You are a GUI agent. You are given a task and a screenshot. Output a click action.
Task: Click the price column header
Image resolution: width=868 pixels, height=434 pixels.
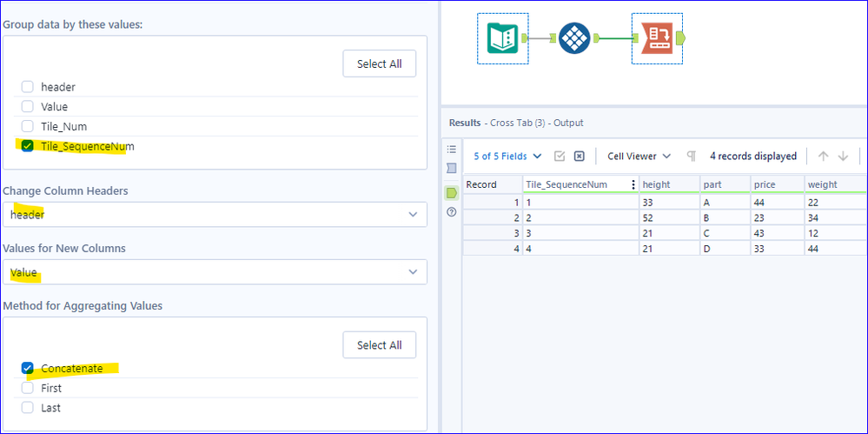(778, 184)
